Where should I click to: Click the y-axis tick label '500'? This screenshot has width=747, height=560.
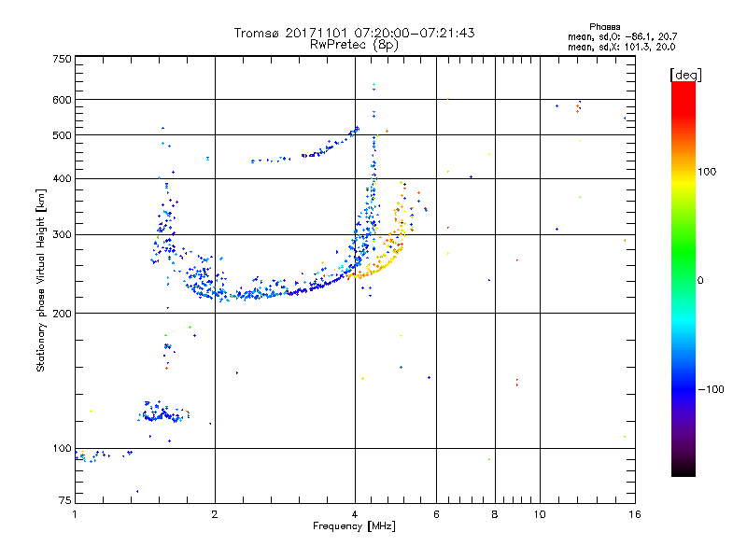coord(62,135)
